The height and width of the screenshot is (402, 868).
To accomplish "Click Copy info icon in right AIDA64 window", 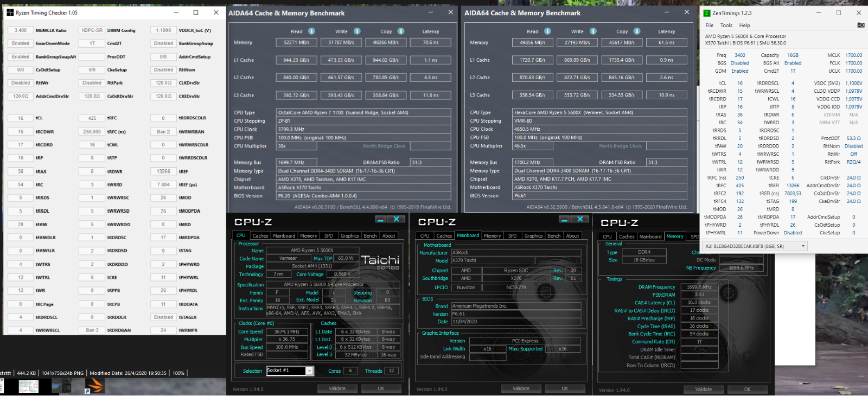I will [x=637, y=31].
